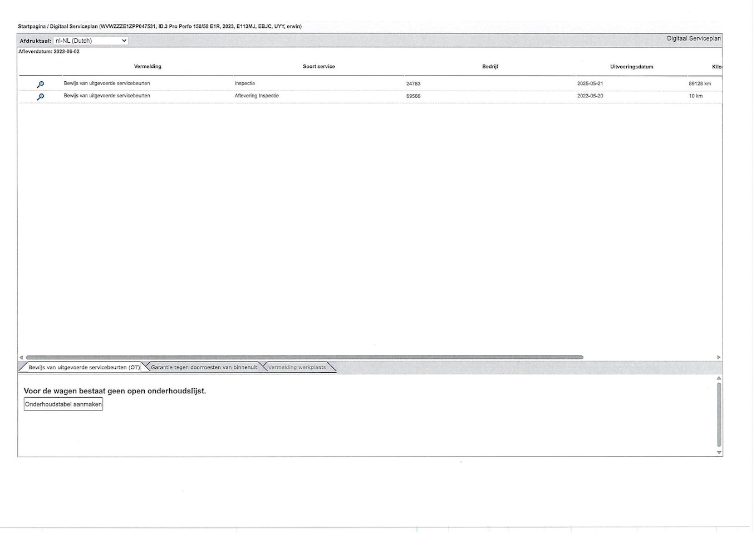Image resolution: width=756 pixels, height=534 pixels.
Task: Open details icon for Aflevering Inspectie row
Action: pos(40,97)
